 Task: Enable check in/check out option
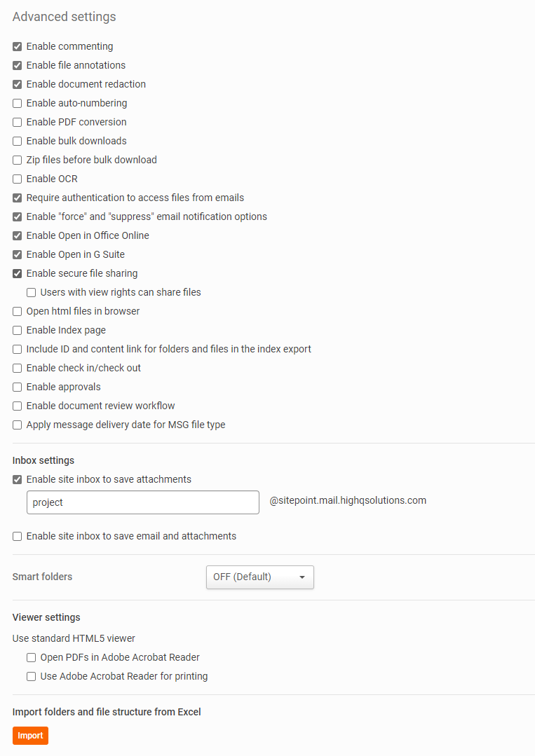pyautogui.click(x=18, y=369)
